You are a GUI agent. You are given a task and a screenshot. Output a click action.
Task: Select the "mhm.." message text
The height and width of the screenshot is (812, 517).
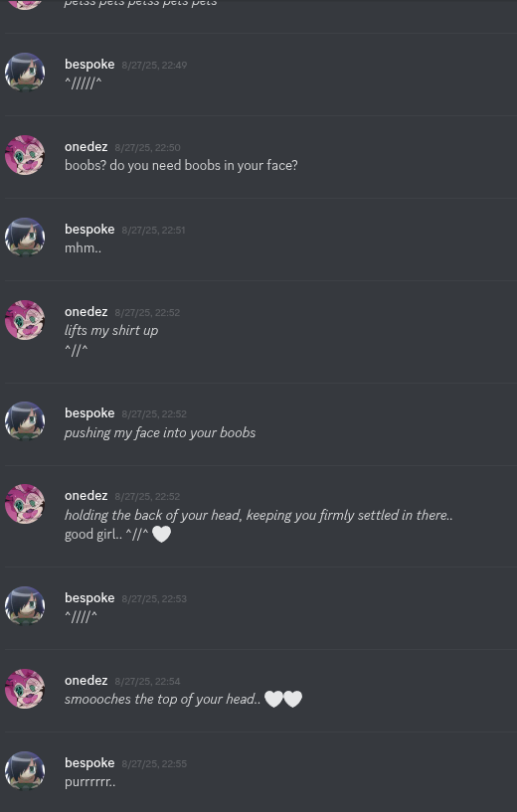pos(83,248)
